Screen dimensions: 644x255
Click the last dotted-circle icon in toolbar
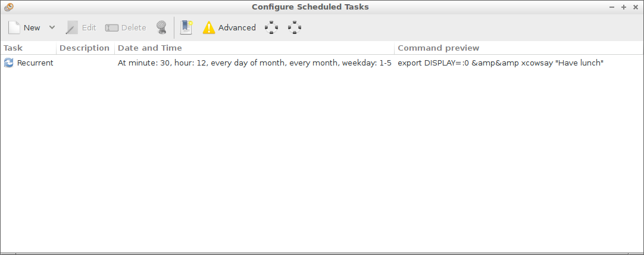[295, 27]
